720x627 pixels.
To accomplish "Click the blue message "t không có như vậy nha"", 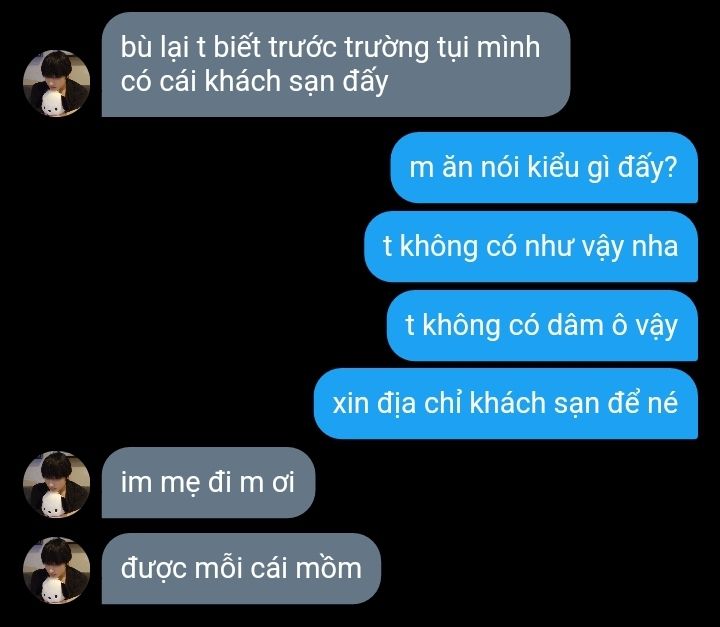I will (531, 246).
